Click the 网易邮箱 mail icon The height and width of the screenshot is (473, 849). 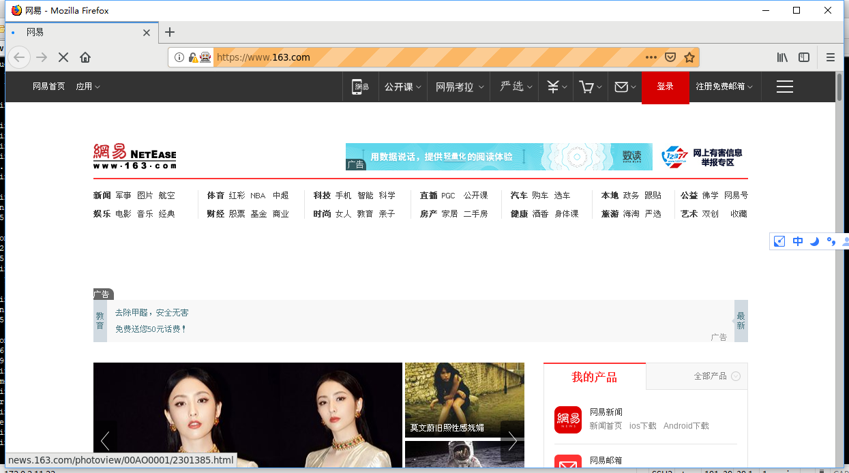point(567,461)
